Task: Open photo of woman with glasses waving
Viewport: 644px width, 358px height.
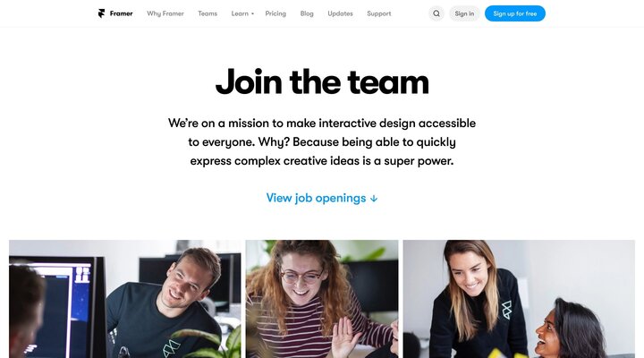Action: (322, 299)
